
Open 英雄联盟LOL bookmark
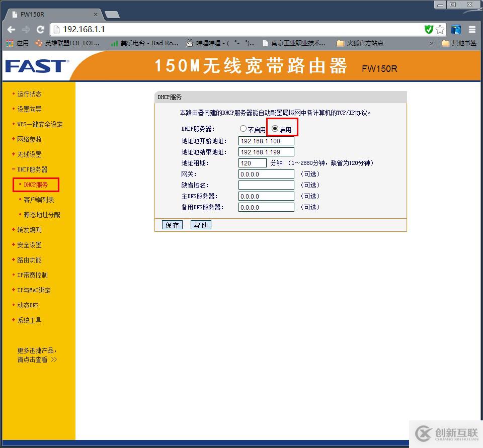pyautogui.click(x=67, y=43)
